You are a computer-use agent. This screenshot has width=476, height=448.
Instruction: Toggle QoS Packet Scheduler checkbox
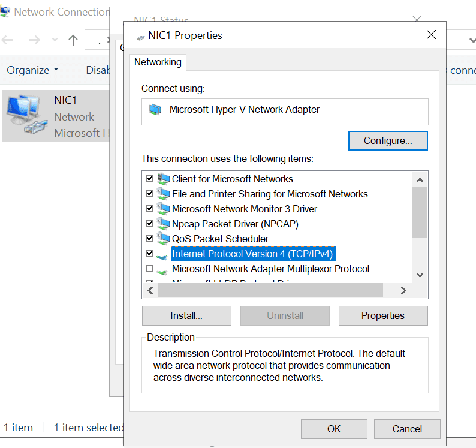149,238
